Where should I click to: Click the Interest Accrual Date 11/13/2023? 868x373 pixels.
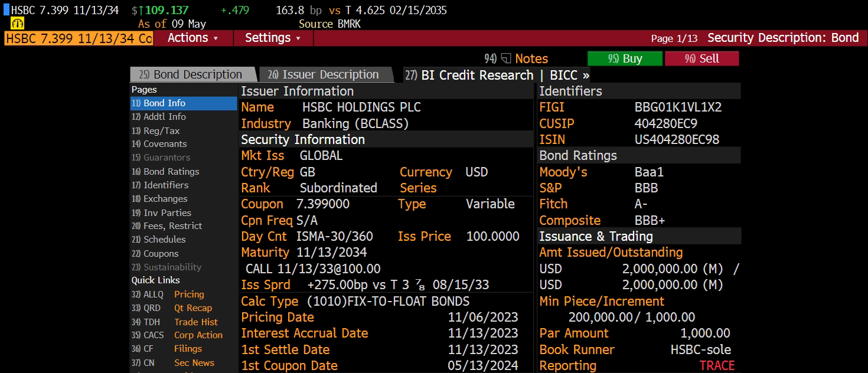click(483, 333)
